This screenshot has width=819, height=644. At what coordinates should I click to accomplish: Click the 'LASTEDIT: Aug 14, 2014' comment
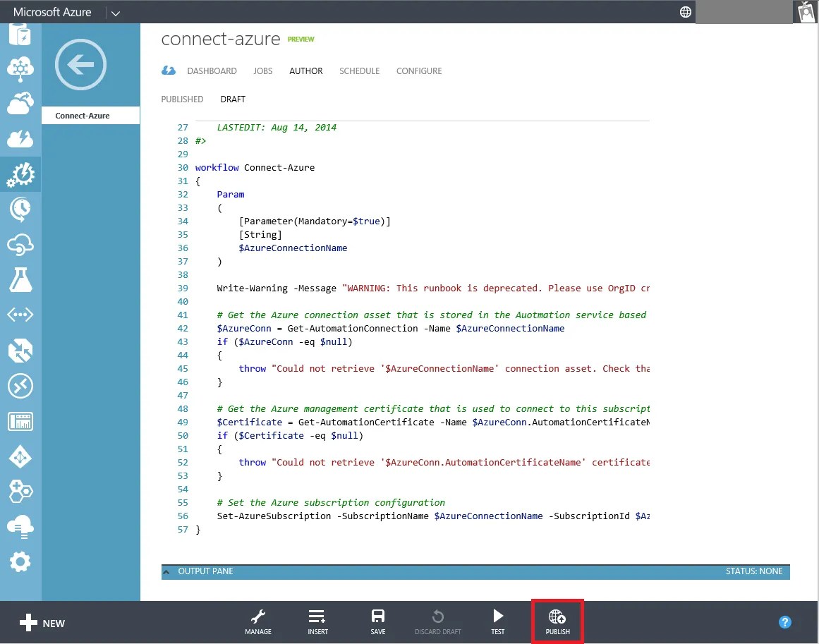[x=277, y=128]
